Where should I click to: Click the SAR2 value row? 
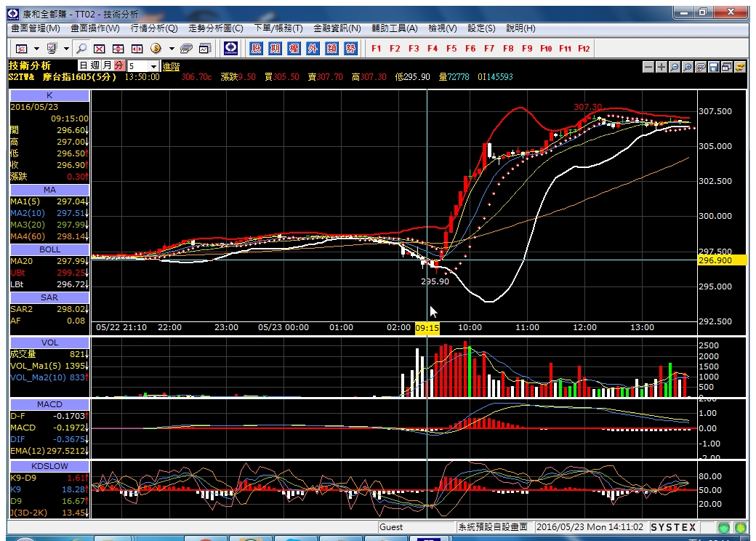point(49,309)
